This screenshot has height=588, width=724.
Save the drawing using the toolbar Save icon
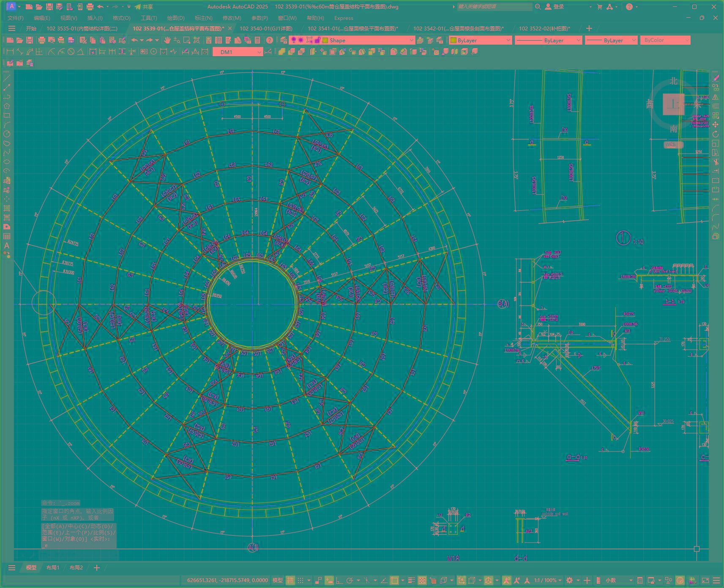[29, 40]
